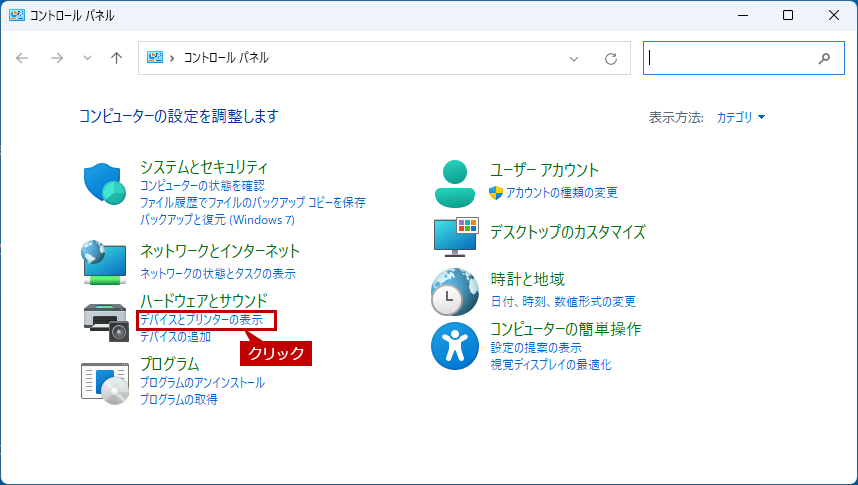
Task: Open プログラム category heading
Action: point(170,363)
